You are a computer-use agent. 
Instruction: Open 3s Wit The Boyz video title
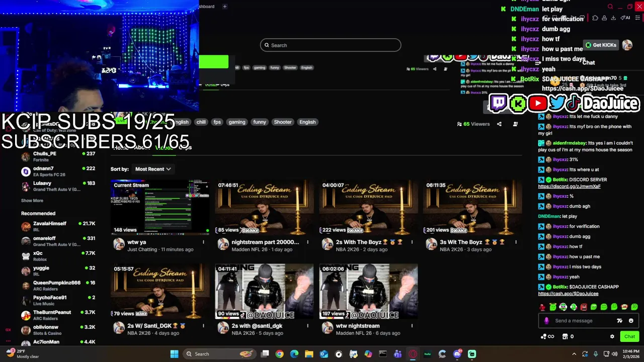[472, 242]
